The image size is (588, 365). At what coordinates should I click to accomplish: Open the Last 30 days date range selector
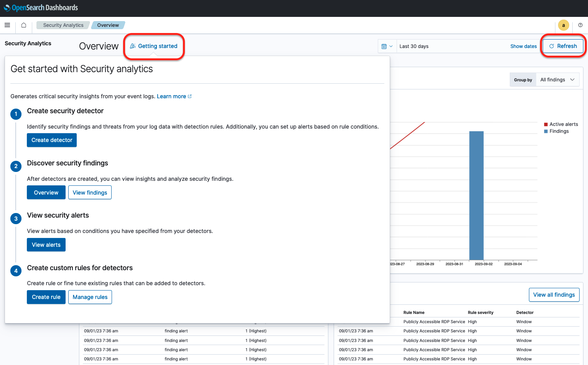pyautogui.click(x=414, y=46)
